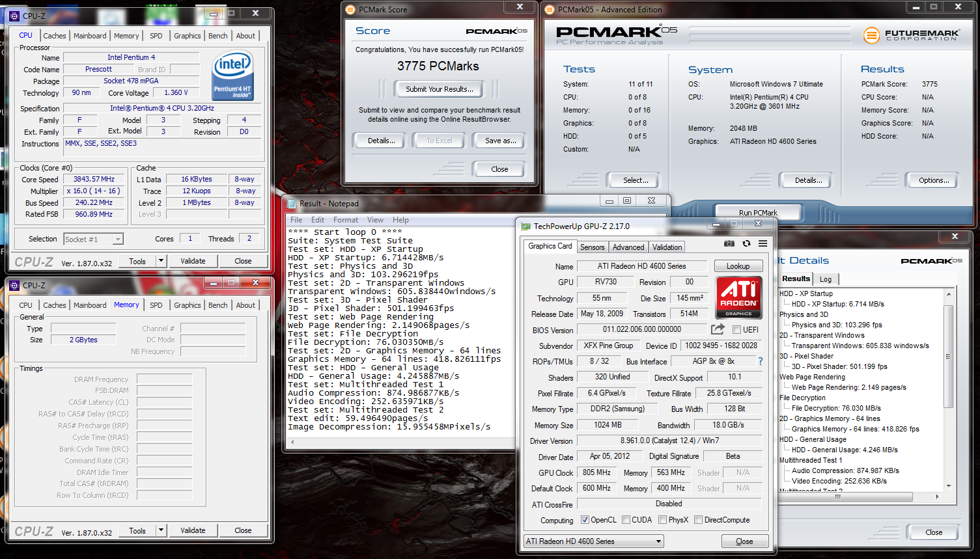The image size is (980, 559).
Task: Click the Intel Pentium 4 HT logo
Action: tap(233, 75)
